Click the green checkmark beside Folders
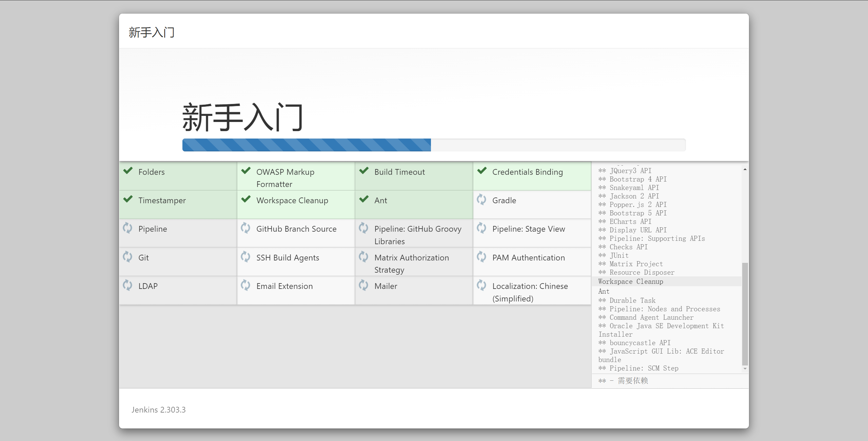868x441 pixels. pos(128,171)
